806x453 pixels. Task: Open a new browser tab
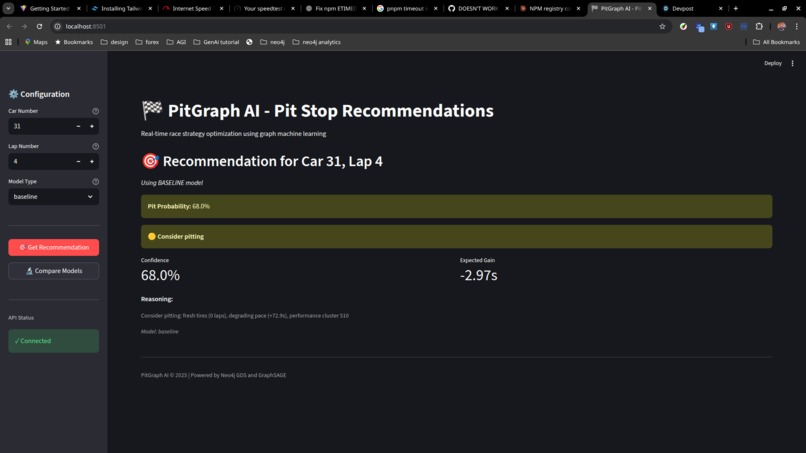(736, 9)
